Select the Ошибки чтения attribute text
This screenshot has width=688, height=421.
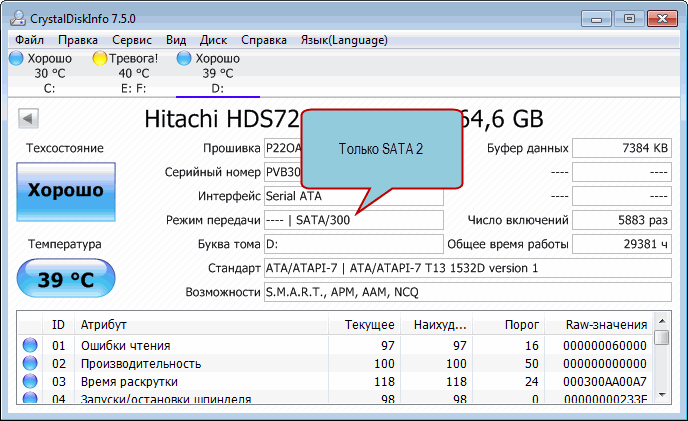point(125,346)
